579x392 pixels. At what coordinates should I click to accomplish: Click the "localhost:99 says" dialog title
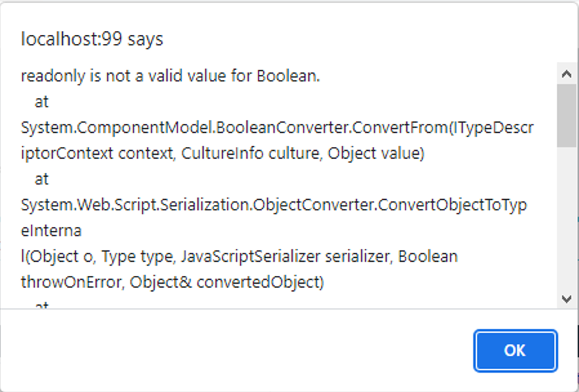click(92, 39)
